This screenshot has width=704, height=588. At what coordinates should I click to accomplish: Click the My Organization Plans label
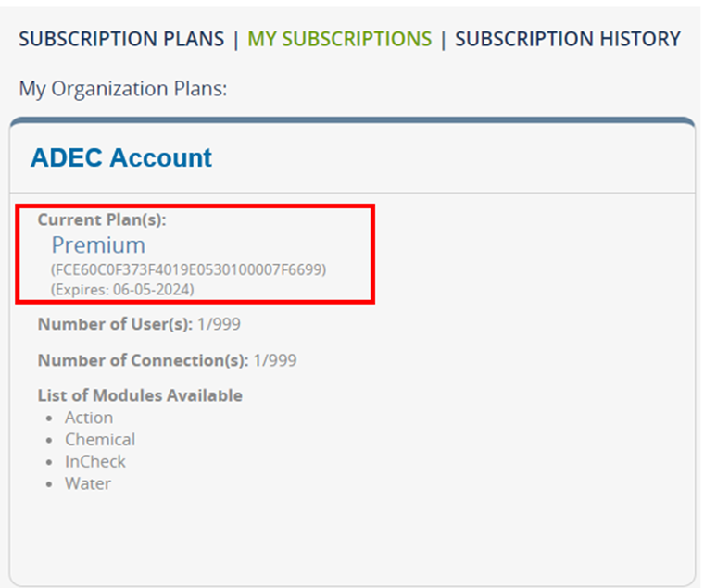123,90
